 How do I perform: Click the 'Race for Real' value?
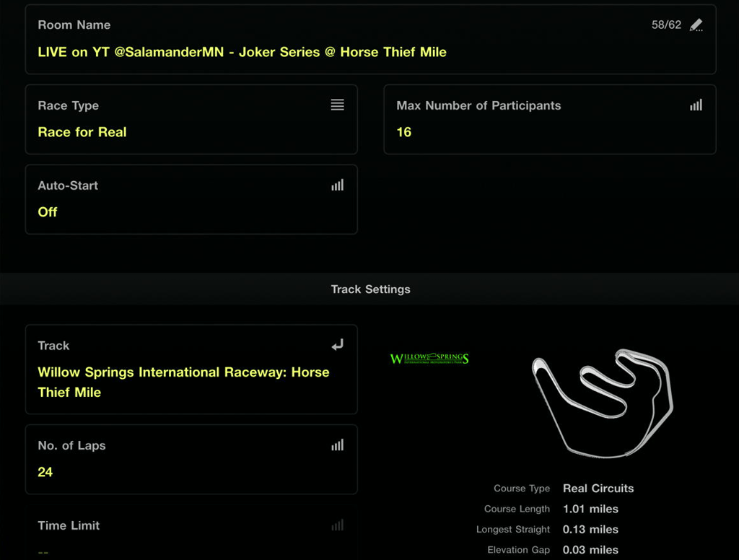[82, 132]
